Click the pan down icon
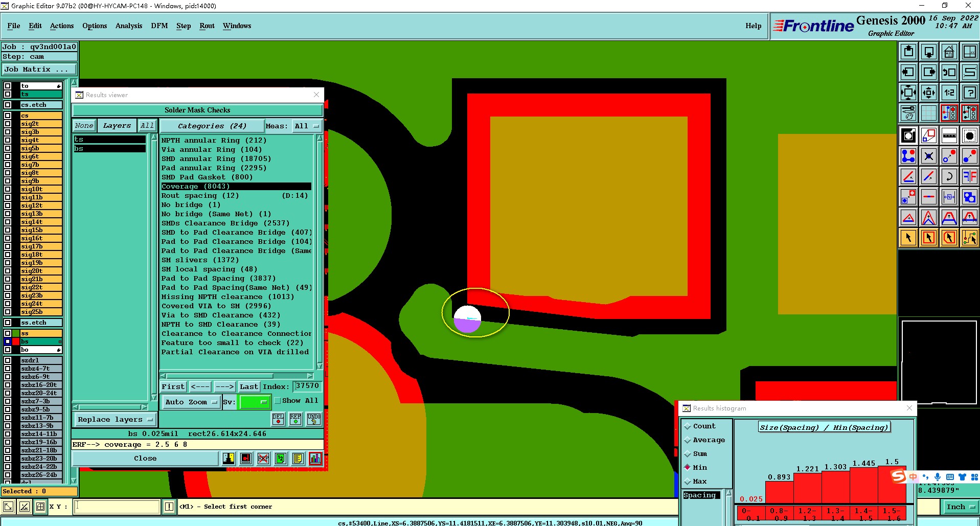 pos(929,52)
